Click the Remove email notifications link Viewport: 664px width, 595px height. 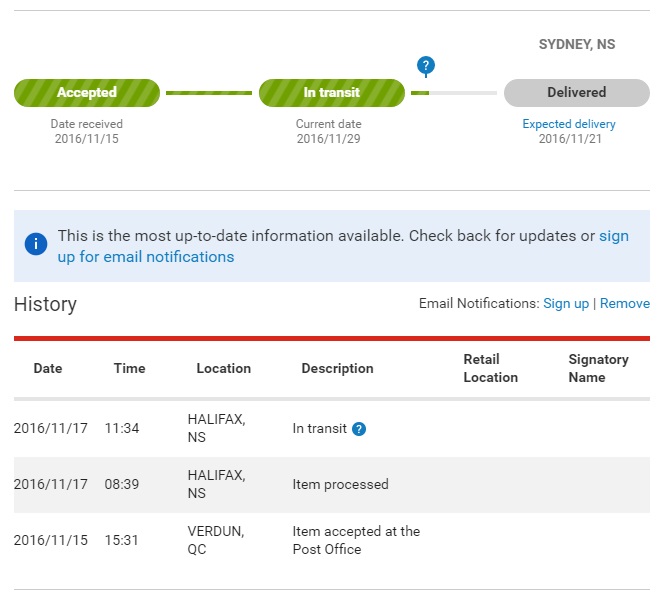coord(625,303)
